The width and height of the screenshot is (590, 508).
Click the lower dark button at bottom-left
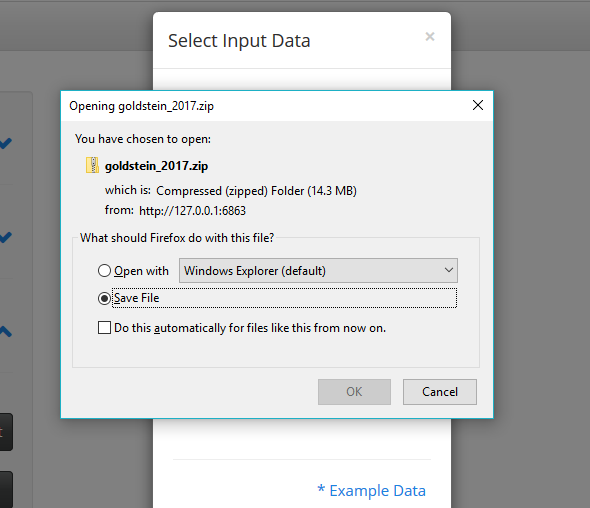(6, 489)
